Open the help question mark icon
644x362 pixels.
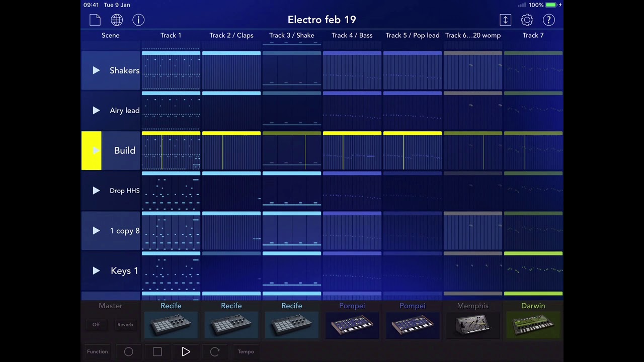(x=549, y=20)
